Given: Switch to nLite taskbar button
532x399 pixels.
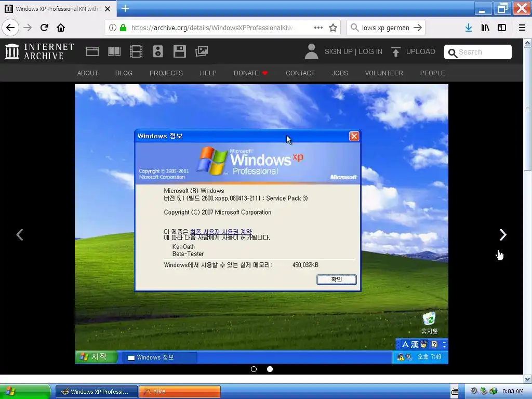Looking at the screenshot, I should pyautogui.click(x=179, y=392).
